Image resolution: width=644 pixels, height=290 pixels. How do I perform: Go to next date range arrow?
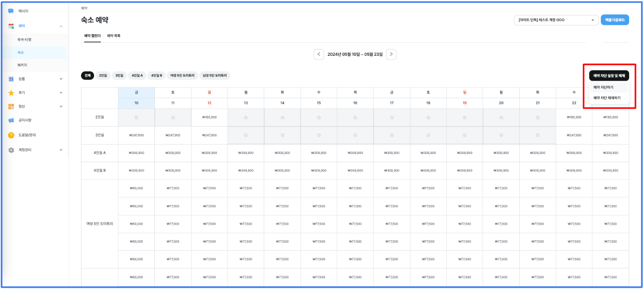(391, 54)
